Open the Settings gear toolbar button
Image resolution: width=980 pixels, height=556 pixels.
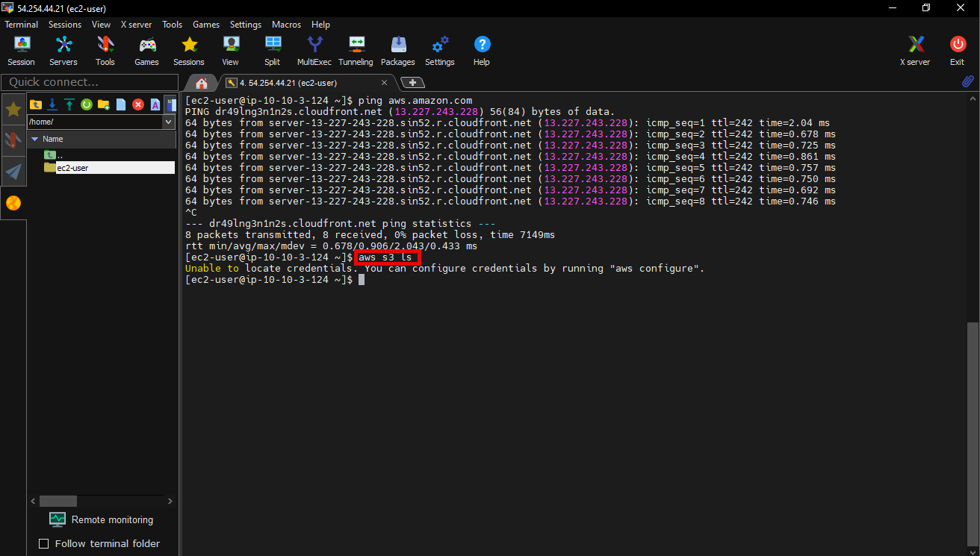point(440,51)
